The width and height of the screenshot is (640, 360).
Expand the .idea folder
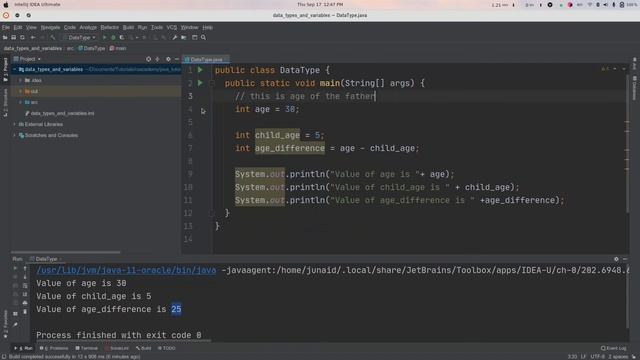tap(20, 81)
